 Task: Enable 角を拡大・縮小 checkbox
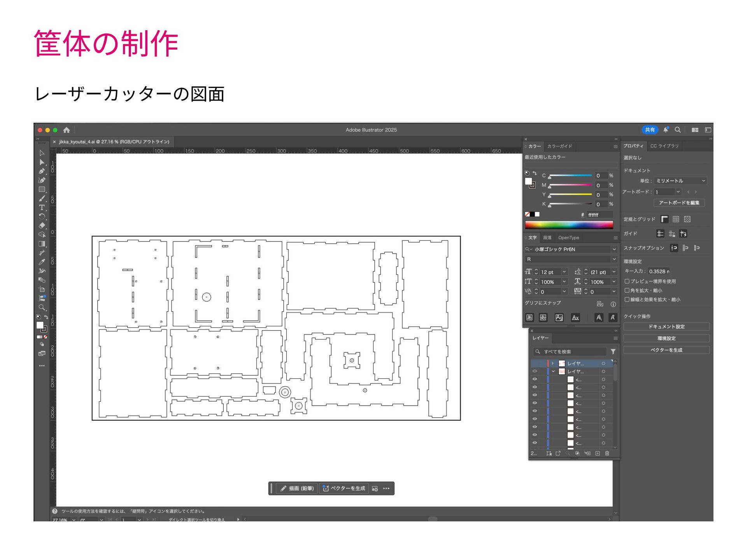click(627, 290)
